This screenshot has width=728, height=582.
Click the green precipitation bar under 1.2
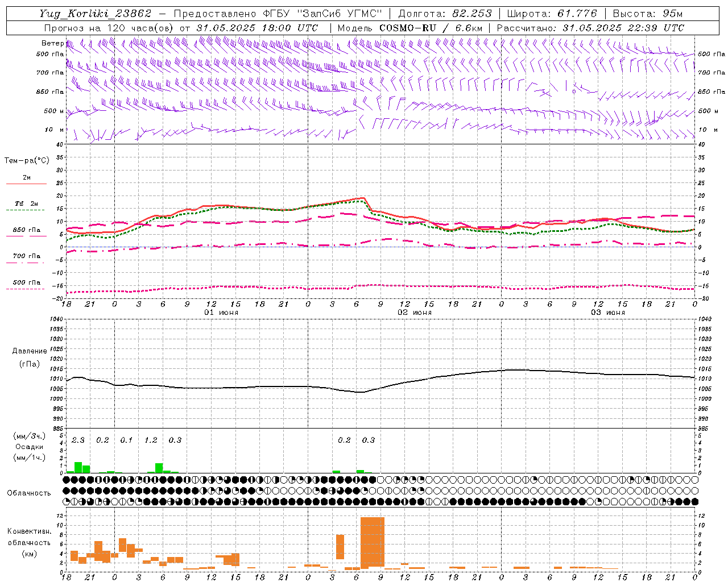pyautogui.click(x=159, y=468)
